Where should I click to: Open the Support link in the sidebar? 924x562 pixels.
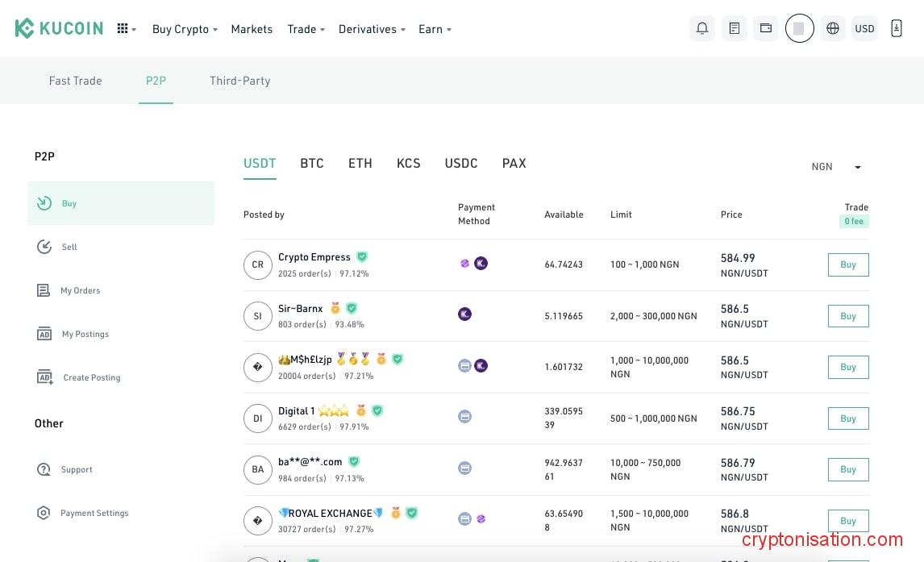[77, 469]
